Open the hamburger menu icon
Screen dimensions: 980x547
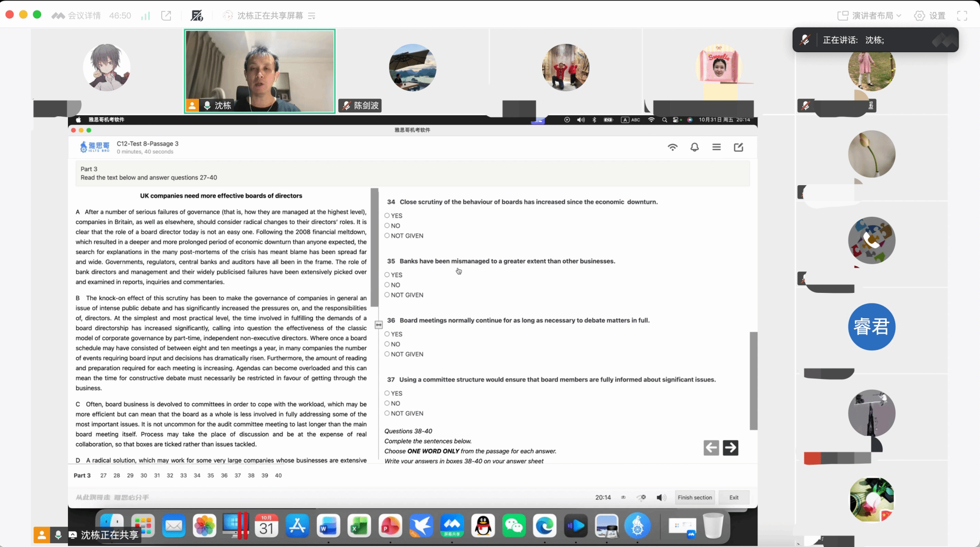(716, 147)
